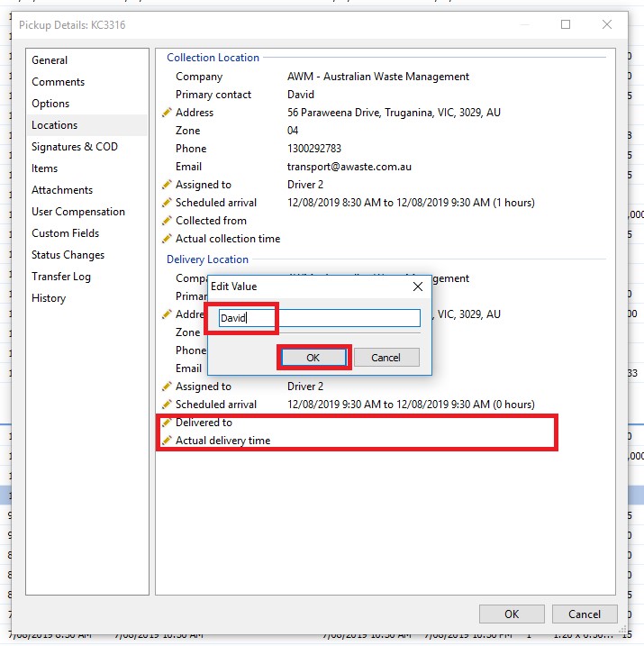Click pencil for delivery Scheduled arrival
The image size is (644, 646).
(x=167, y=405)
